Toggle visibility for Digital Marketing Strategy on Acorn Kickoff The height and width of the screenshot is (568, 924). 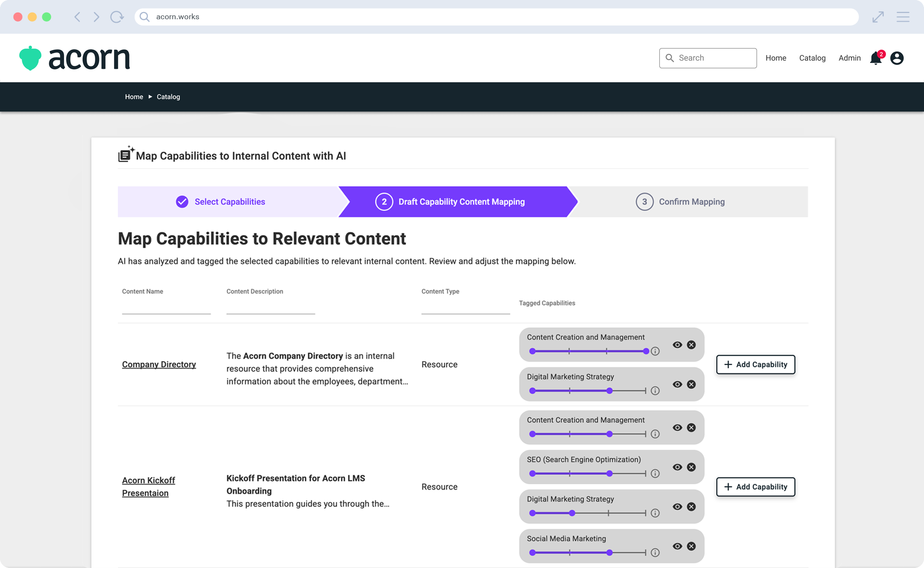(677, 506)
